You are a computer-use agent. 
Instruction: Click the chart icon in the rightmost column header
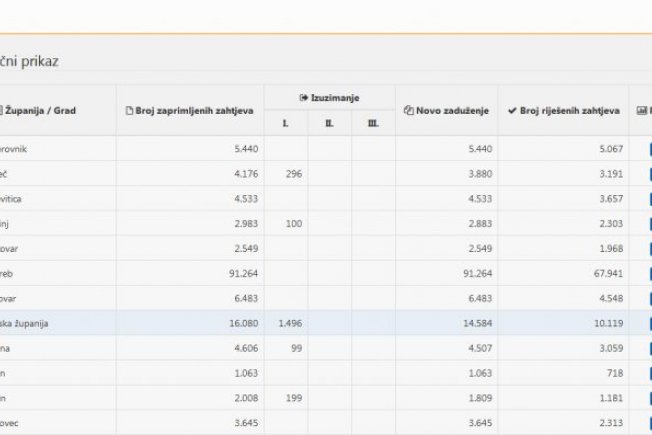[642, 110]
